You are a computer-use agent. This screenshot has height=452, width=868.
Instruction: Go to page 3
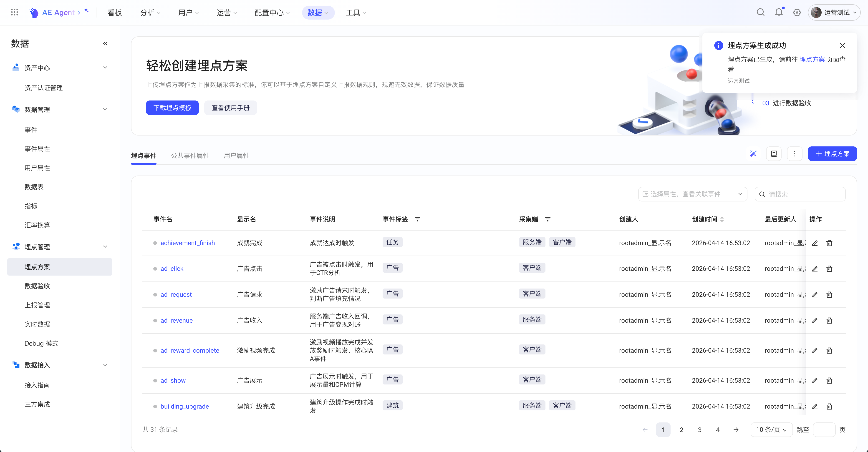click(x=699, y=430)
